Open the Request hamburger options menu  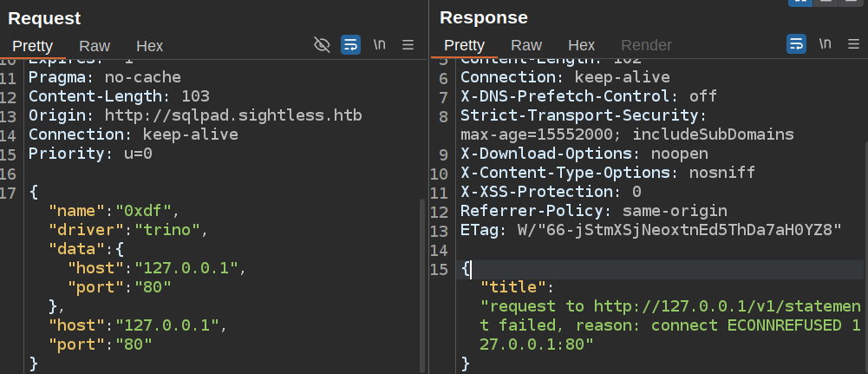pos(408,44)
